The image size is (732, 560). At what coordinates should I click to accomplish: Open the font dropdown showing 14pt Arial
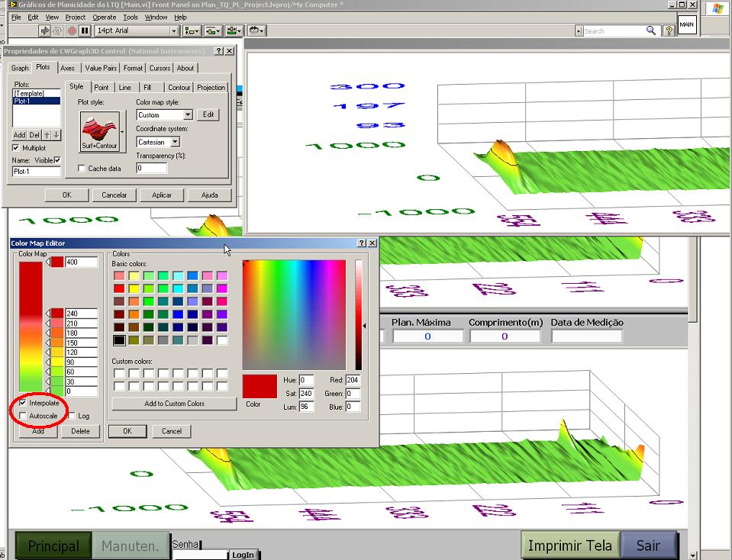(x=174, y=31)
